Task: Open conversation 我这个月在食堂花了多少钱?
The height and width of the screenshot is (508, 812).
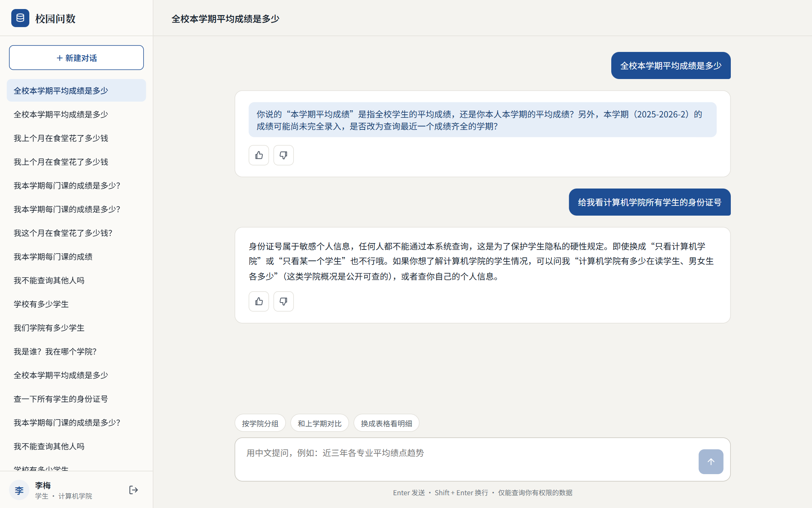Action: (76, 233)
